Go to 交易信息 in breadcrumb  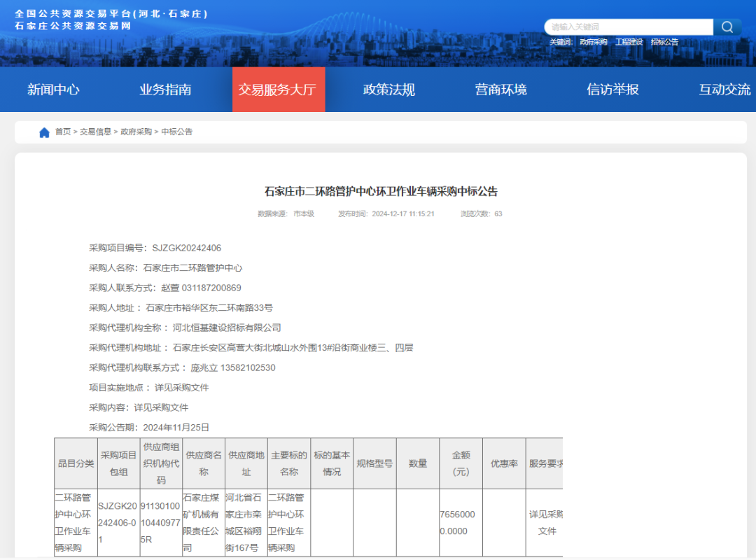pyautogui.click(x=95, y=132)
